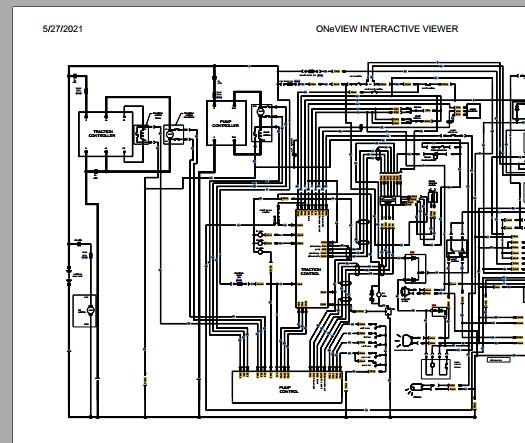The image size is (525, 443).
Task: Select the TRACTION CONTROLLER block
Action: coord(105,134)
